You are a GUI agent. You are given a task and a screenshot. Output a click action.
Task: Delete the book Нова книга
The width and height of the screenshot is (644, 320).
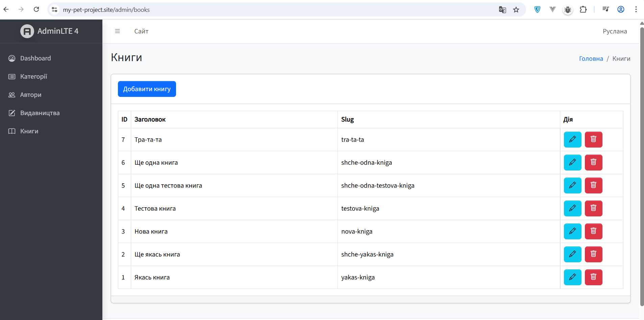[x=593, y=231]
